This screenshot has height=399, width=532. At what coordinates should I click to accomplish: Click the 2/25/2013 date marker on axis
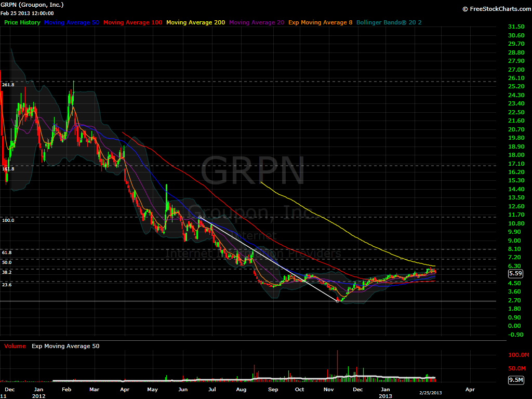tap(429, 393)
